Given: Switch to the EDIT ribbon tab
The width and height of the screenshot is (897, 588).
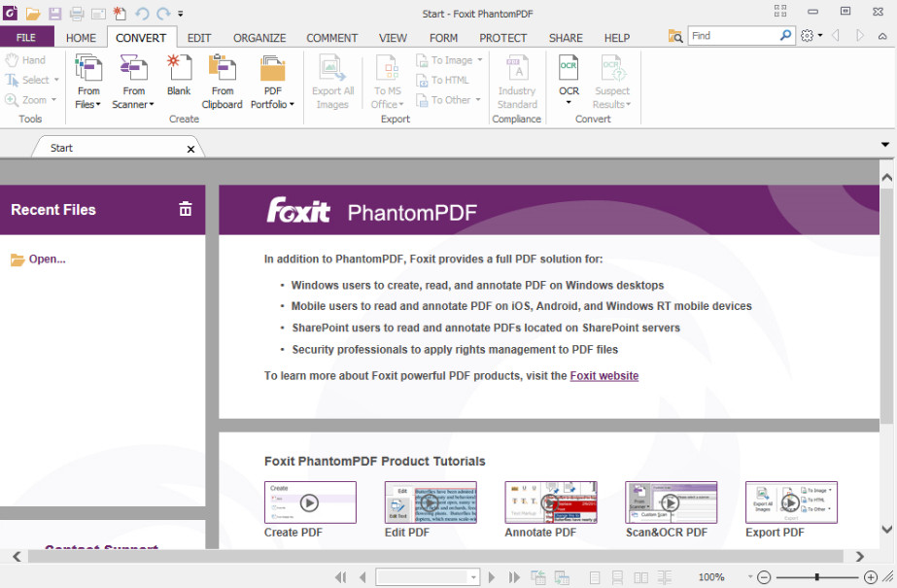Looking at the screenshot, I should tap(199, 38).
